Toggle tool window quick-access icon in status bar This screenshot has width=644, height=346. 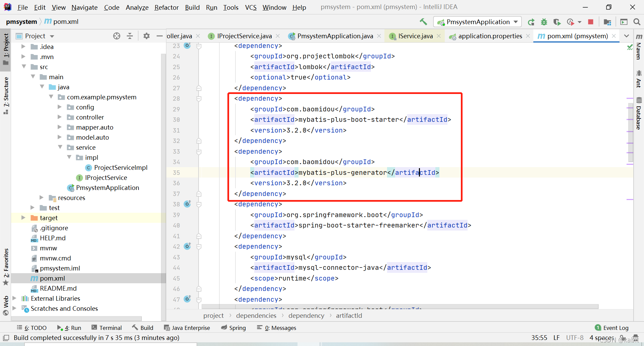6,338
